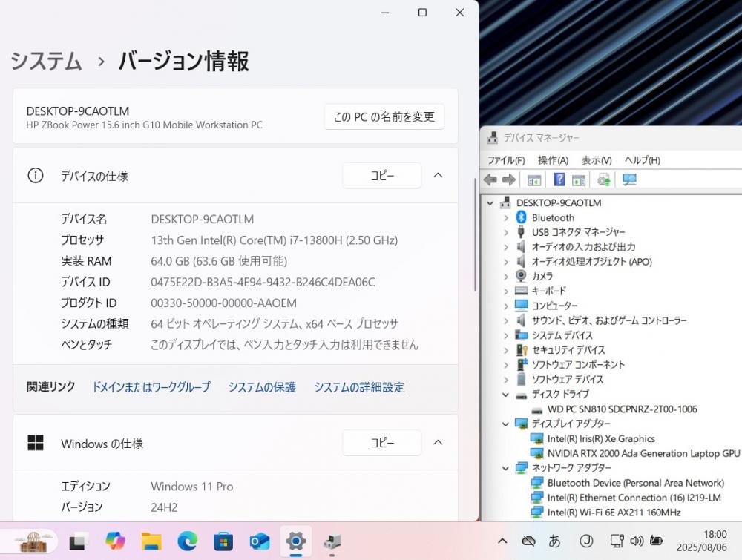Click the Japanese IME あ indicator
Image resolution: width=742 pixels, height=560 pixels.
[554, 541]
